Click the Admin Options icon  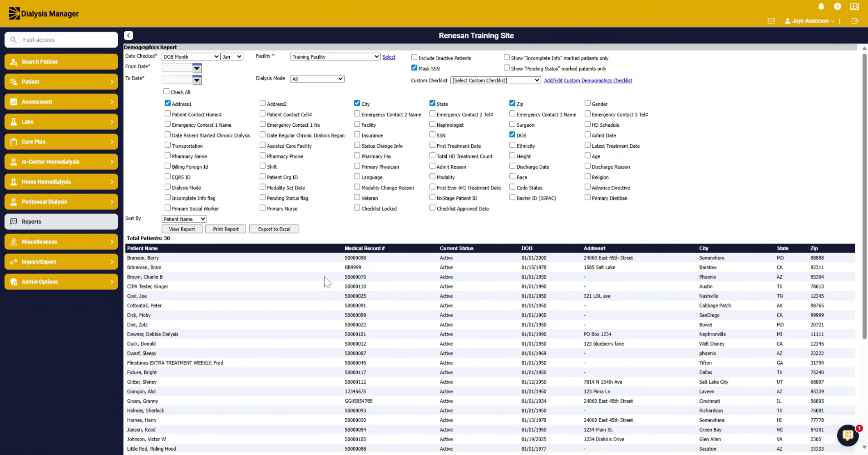pos(14,282)
